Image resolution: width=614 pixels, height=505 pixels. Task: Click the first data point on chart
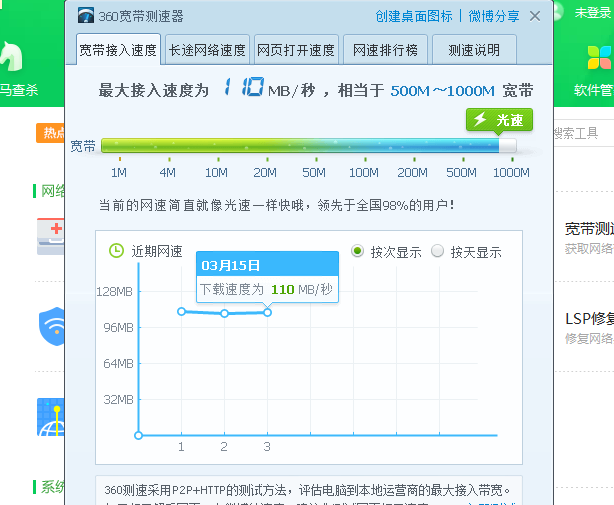click(181, 312)
